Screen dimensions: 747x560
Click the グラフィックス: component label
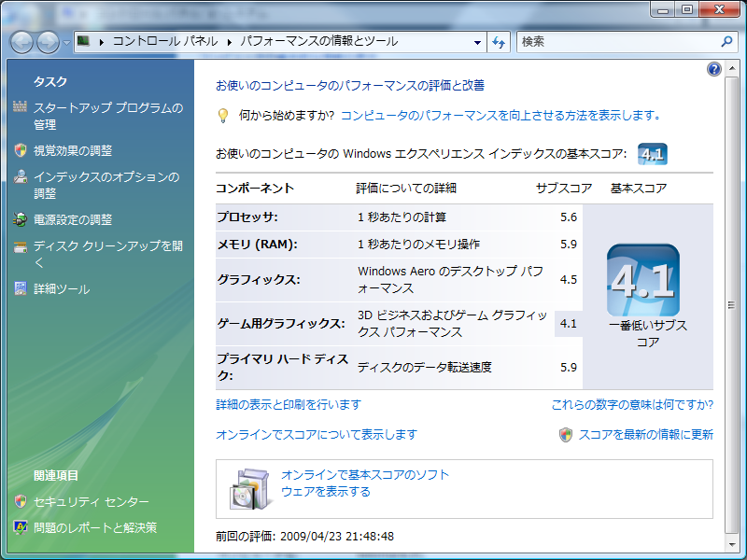(x=259, y=279)
